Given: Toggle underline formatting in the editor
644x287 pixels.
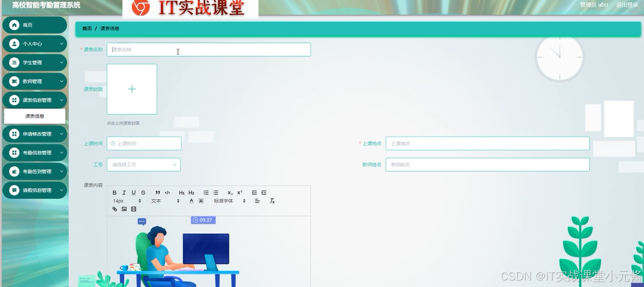Looking at the screenshot, I should pyautogui.click(x=133, y=193).
